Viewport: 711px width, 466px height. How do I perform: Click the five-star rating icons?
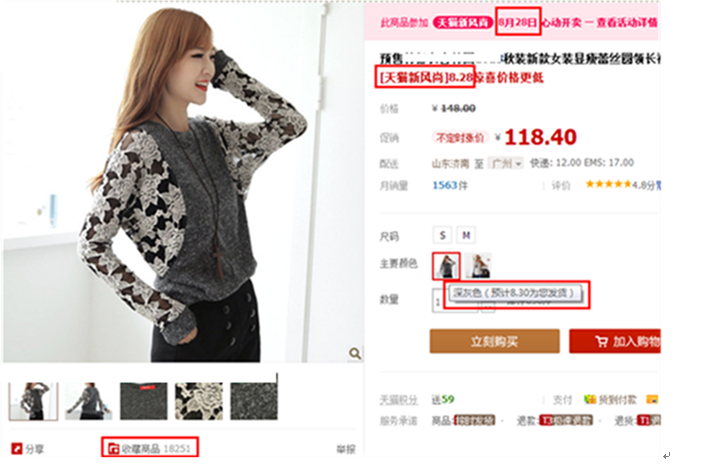tap(609, 184)
